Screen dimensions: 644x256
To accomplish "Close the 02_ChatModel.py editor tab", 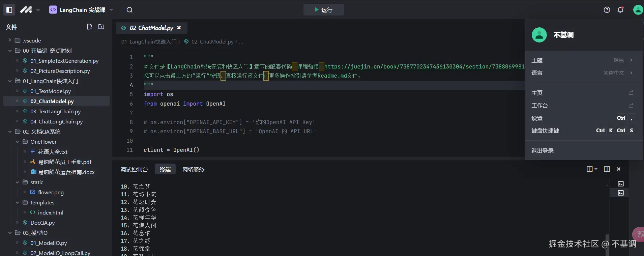I will pyautogui.click(x=179, y=28).
